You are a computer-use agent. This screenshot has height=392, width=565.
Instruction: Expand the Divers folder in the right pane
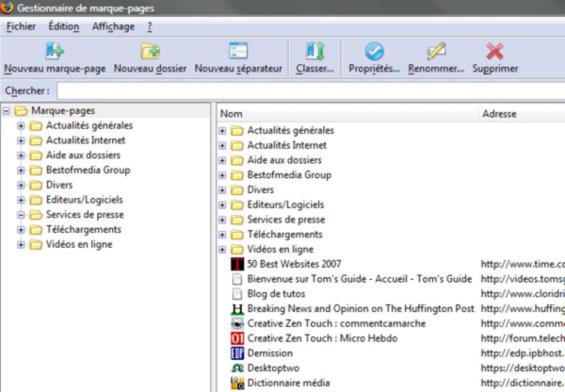223,190
